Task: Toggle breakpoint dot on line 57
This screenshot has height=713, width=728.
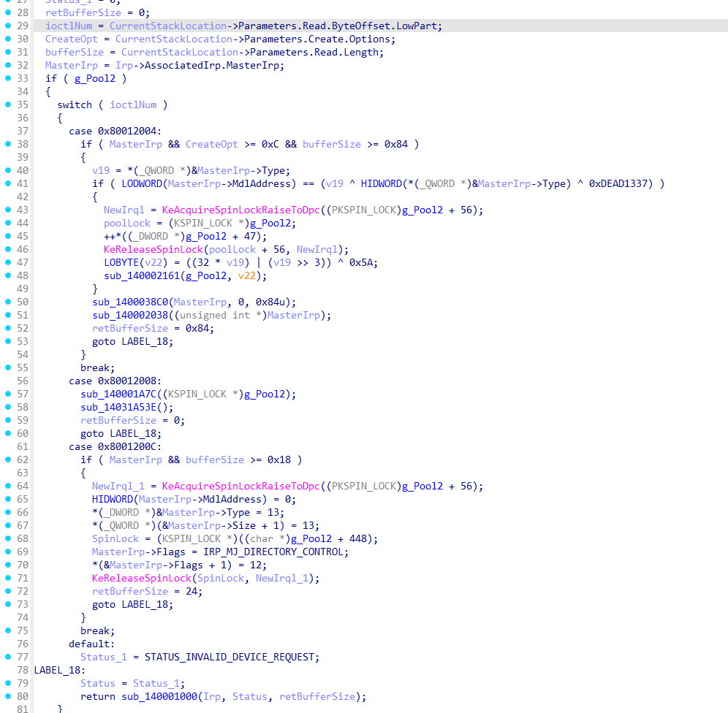Action: click(8, 393)
